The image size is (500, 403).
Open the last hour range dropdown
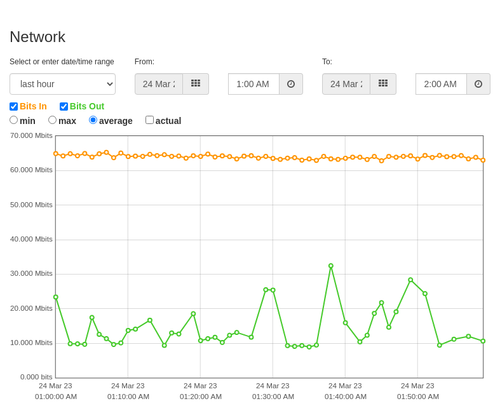(x=62, y=84)
